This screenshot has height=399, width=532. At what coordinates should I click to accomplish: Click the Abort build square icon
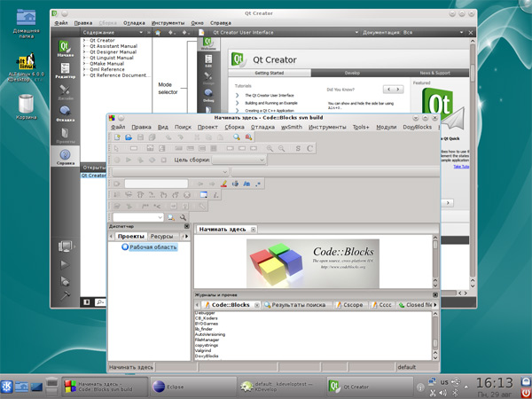click(163, 160)
